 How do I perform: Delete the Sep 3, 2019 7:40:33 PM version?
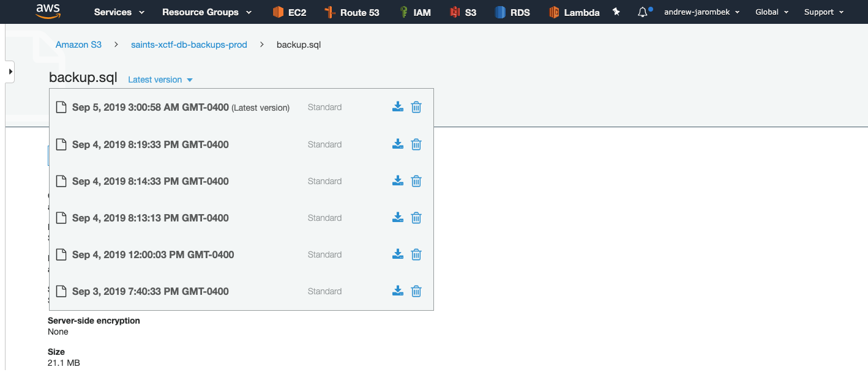click(x=416, y=291)
